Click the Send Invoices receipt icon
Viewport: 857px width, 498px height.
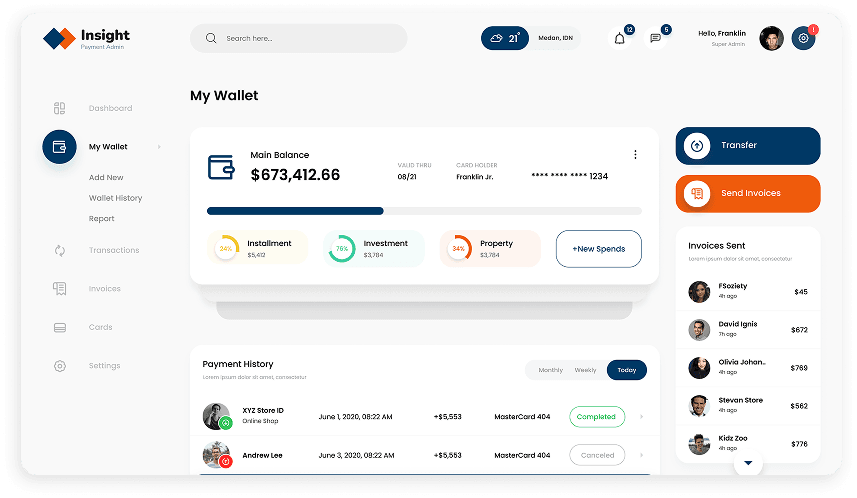[697, 194]
